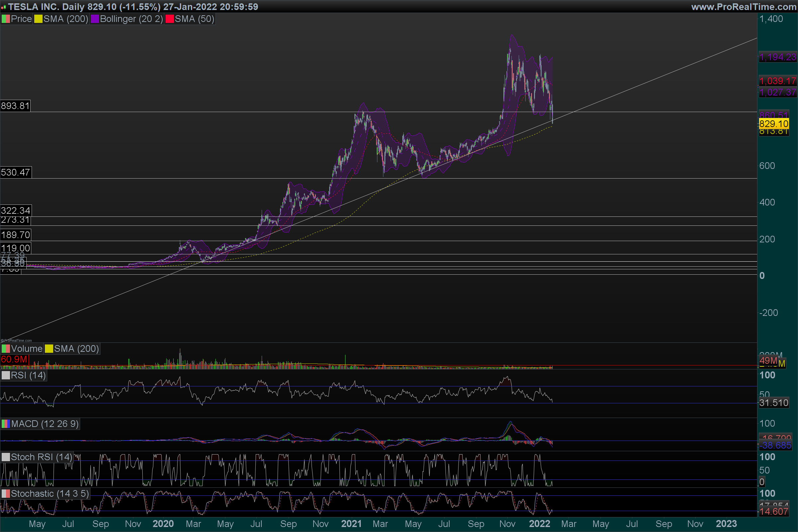Click the RSI (14) legend icon

[6, 375]
